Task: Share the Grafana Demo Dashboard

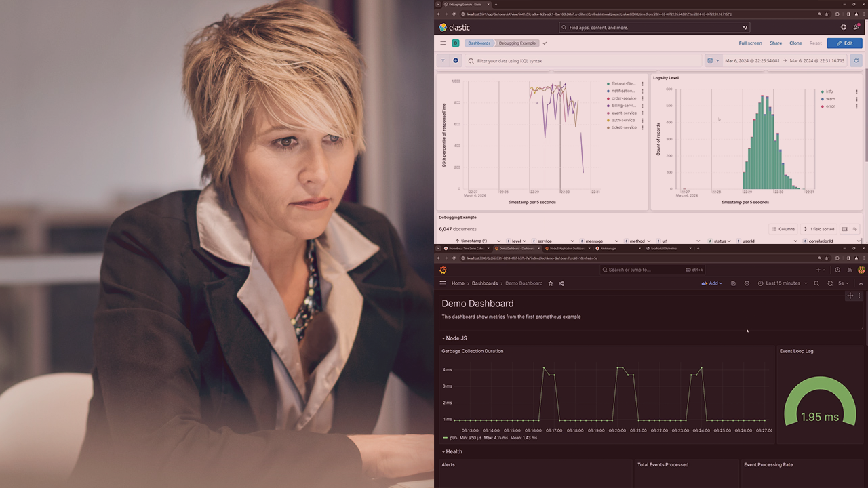Action: tap(561, 283)
